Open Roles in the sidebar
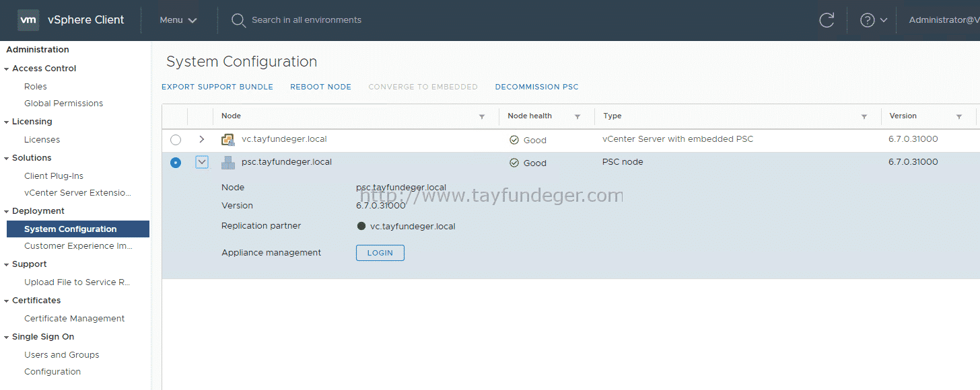The image size is (980, 390). (x=36, y=86)
